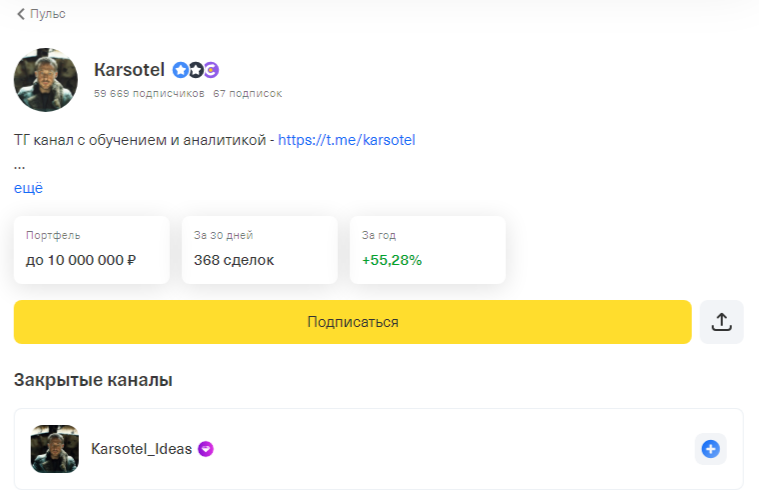
Task: Open the Портфель card
Action: coord(91,250)
